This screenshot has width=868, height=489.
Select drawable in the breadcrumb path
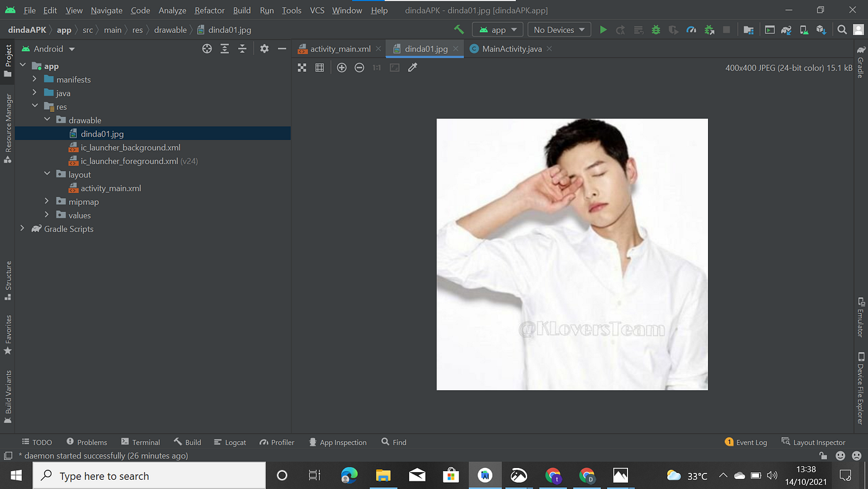click(170, 29)
